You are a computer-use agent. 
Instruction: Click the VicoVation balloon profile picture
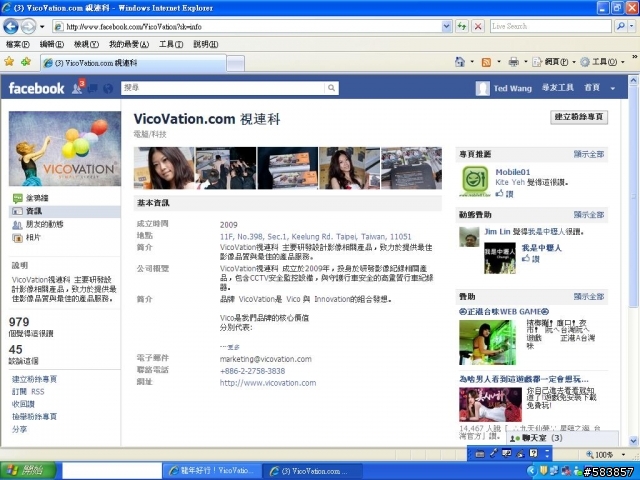pyautogui.click(x=65, y=149)
